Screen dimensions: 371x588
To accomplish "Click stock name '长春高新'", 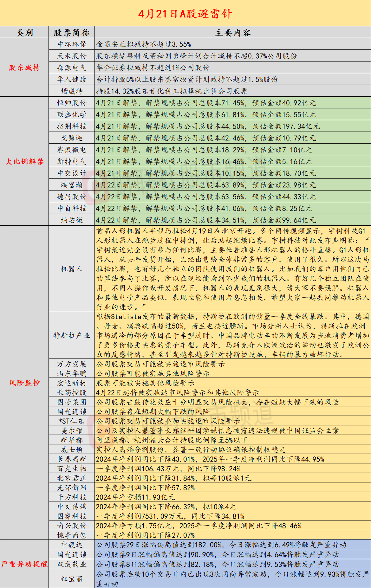I will [x=72, y=459].
